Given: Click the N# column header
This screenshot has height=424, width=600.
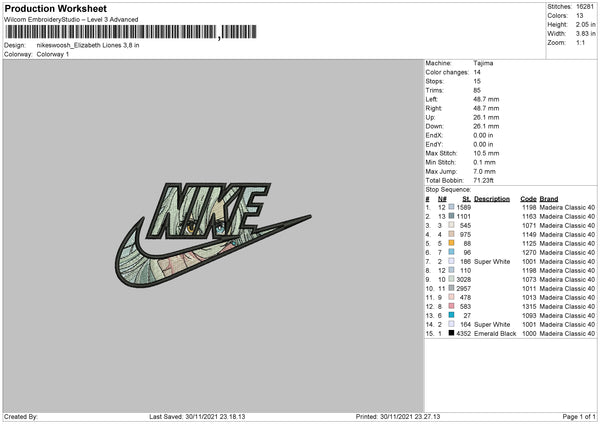Looking at the screenshot, I should point(442,199).
